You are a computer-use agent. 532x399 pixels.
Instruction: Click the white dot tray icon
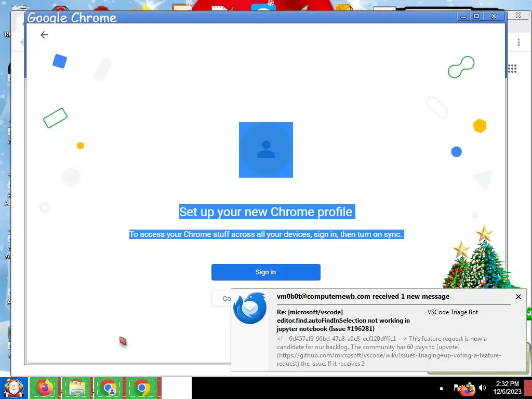click(441, 388)
